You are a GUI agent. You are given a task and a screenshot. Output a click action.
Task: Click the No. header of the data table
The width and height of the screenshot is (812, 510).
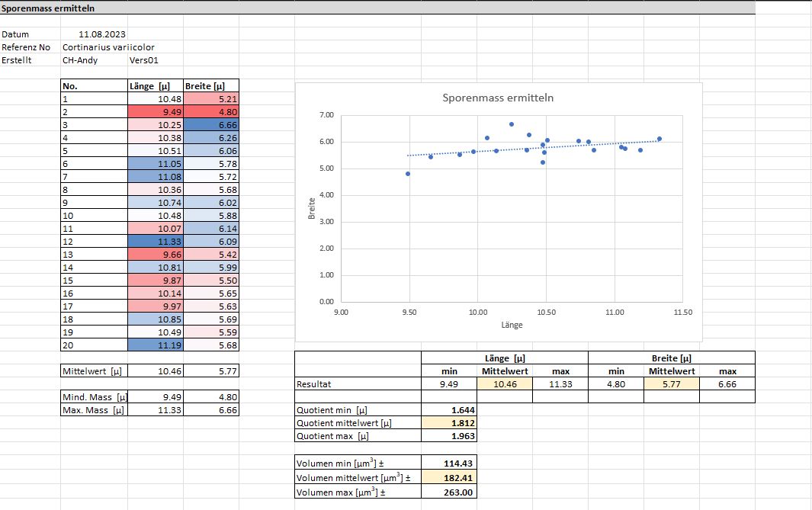tap(94, 86)
